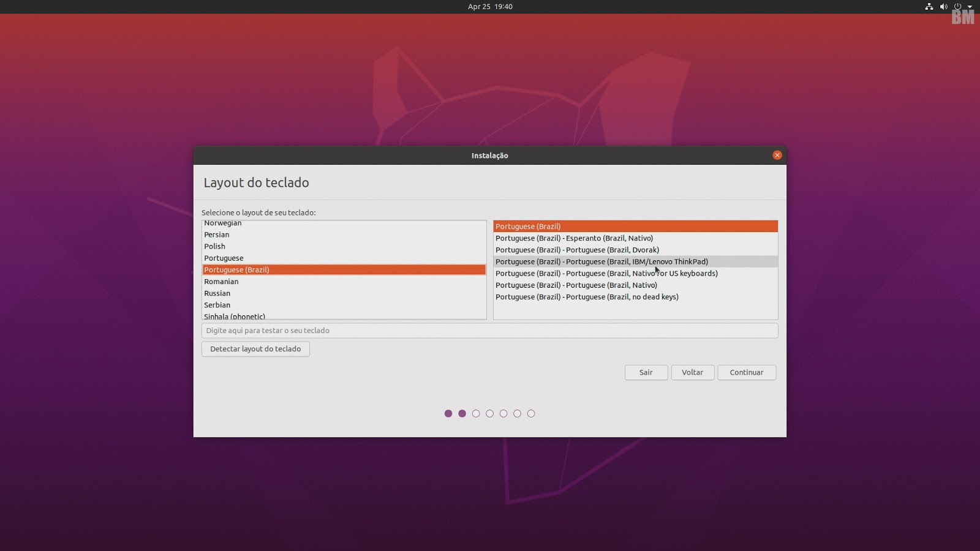Screen dimensions: 980x551
Task: Choose the IBM/Lenovo ThinkPad variant
Action: (601, 261)
